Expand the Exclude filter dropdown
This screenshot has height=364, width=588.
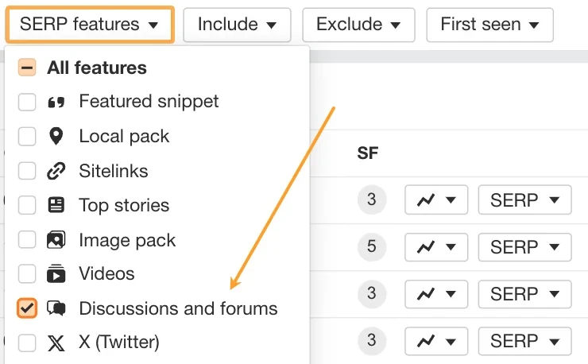tap(358, 25)
